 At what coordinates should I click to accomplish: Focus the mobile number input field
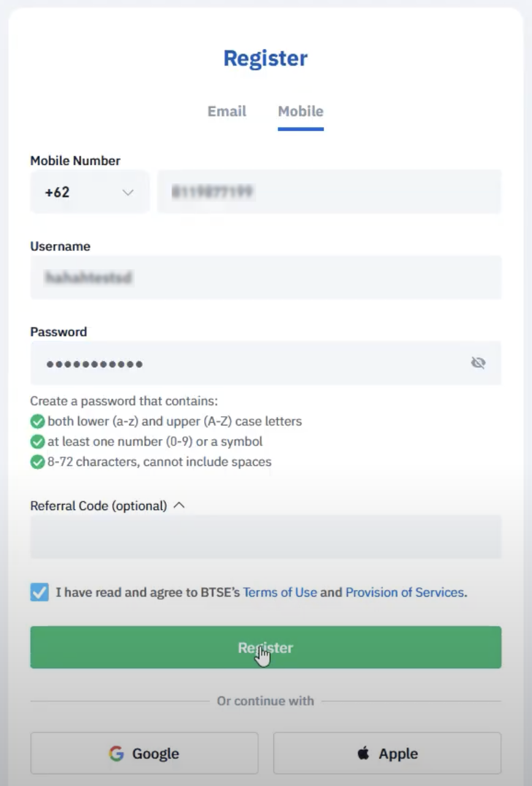click(x=329, y=192)
